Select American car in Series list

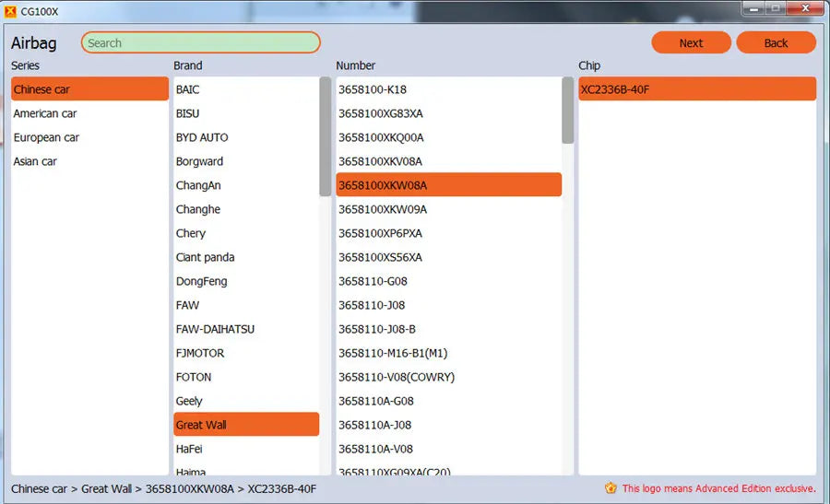click(x=89, y=113)
